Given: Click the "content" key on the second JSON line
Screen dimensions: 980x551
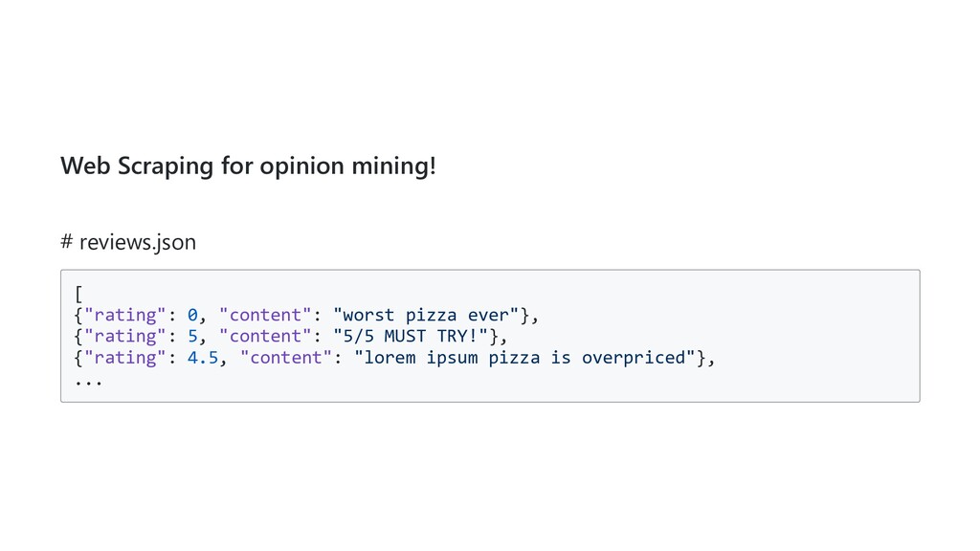Looking at the screenshot, I should coord(265,336).
